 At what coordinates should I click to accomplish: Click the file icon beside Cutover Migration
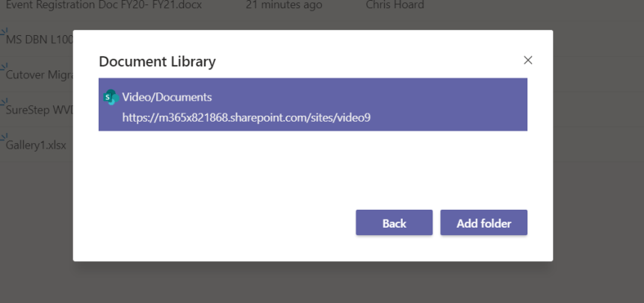[x=3, y=67]
